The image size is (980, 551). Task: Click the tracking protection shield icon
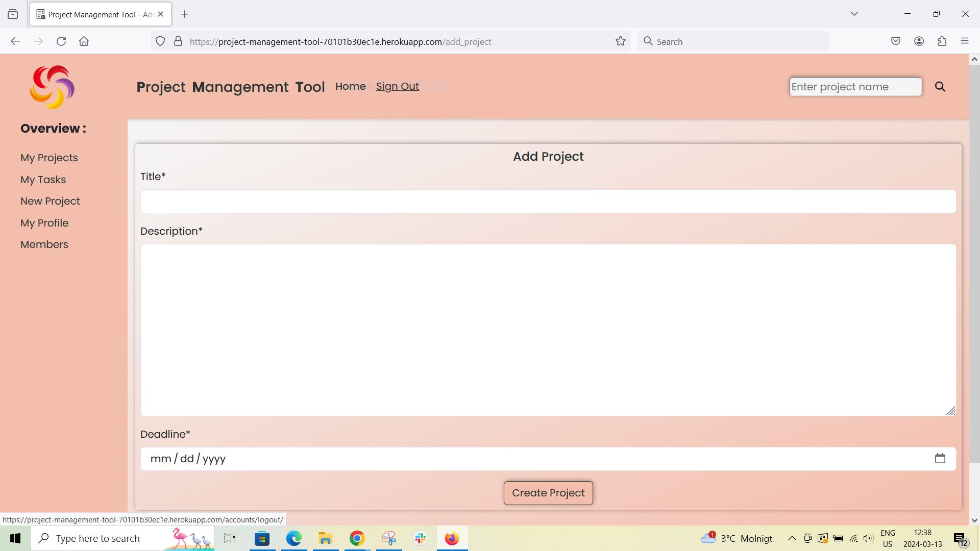pos(160,41)
